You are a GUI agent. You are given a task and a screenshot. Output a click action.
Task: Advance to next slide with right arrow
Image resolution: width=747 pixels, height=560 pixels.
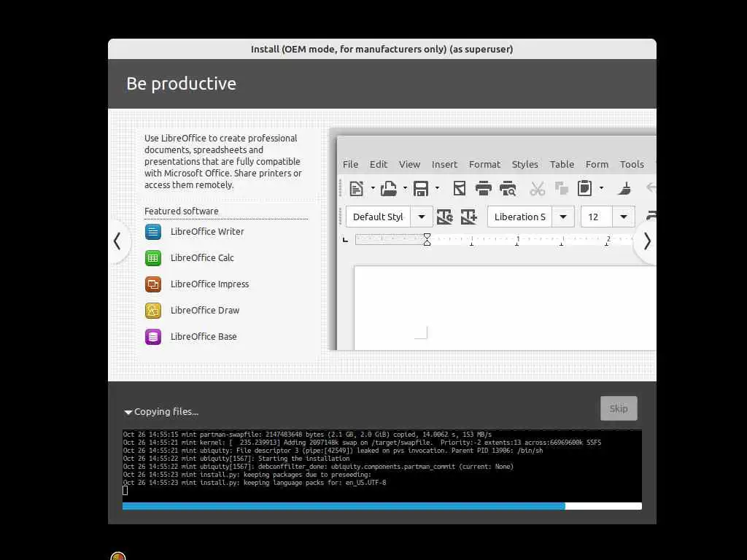[646, 241]
